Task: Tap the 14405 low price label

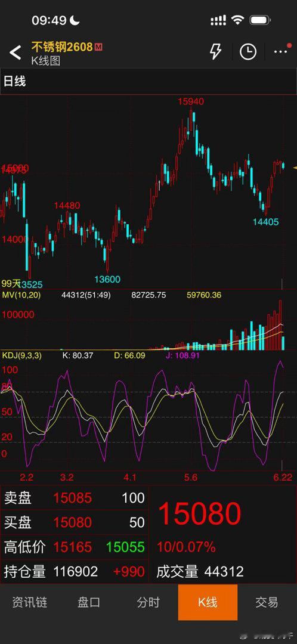Action: coord(266,222)
